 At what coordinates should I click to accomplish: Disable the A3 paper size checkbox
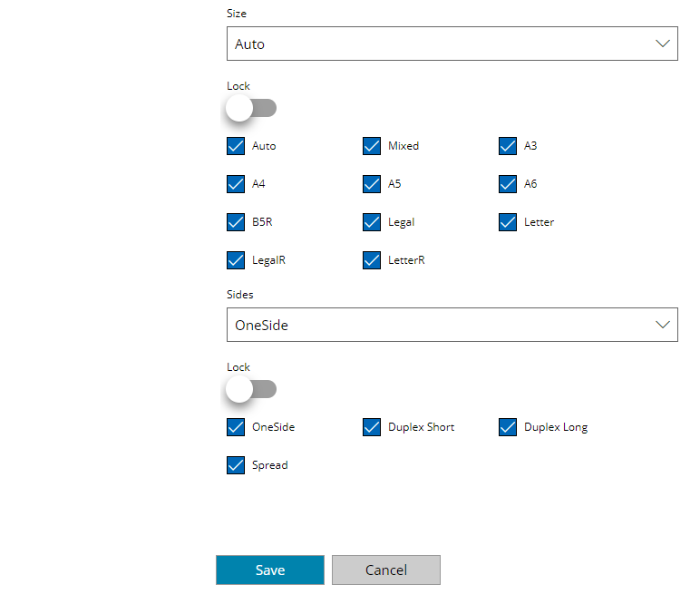coord(508,146)
